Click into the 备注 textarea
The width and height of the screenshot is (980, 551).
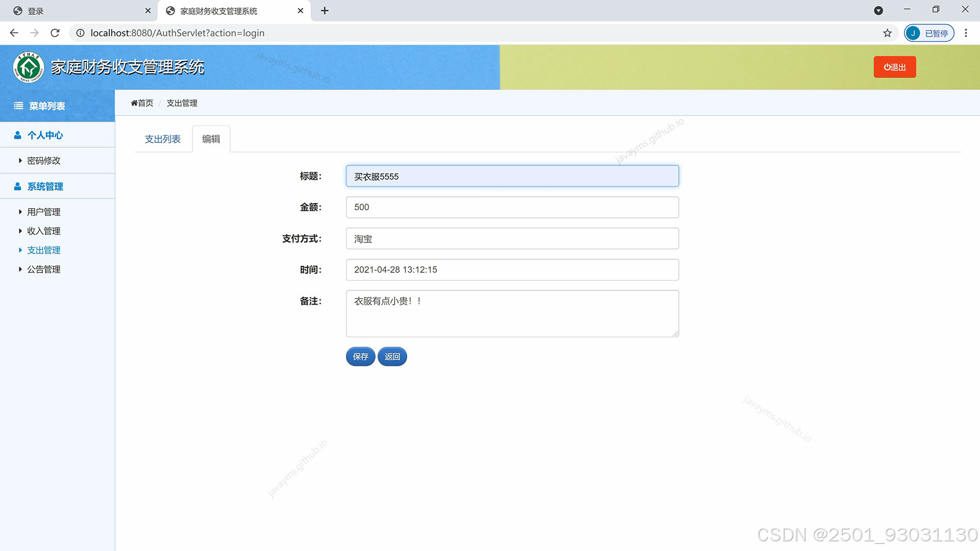(x=512, y=314)
